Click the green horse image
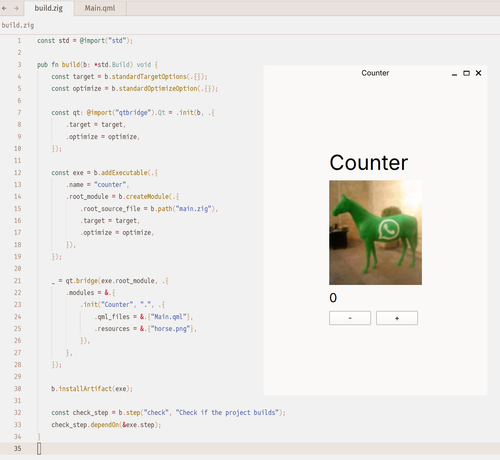Viewport: 500px width, 460px height. coord(375,233)
